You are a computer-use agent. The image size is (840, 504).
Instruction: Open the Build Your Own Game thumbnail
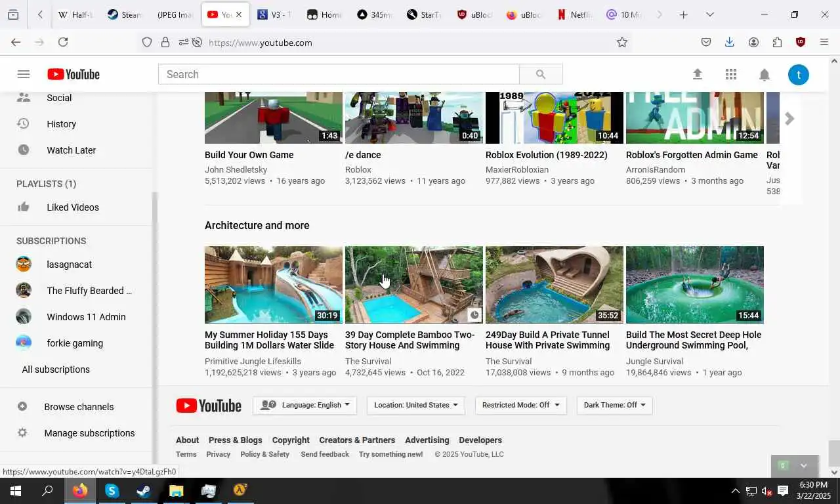coord(274,117)
